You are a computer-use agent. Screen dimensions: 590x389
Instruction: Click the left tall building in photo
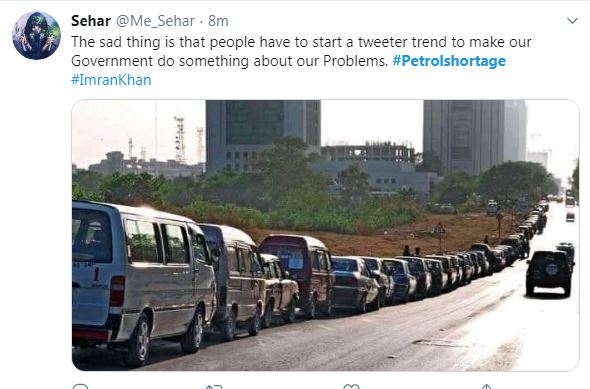point(263,135)
